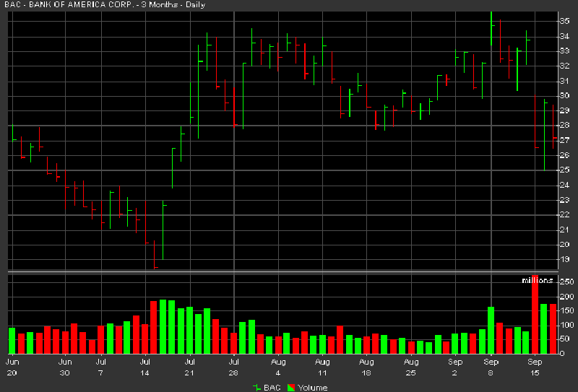The height and width of the screenshot is (392, 578).
Task: Click the BAC price bar legend icon
Action: (256, 388)
